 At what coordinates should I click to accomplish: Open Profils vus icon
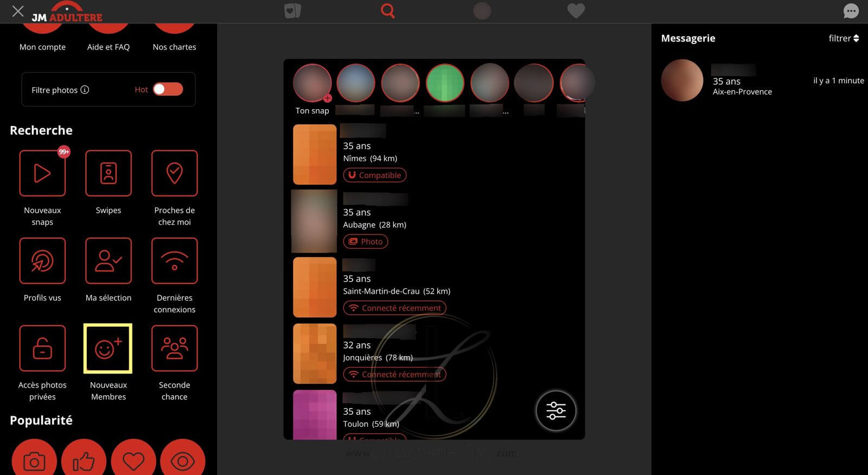click(42, 261)
